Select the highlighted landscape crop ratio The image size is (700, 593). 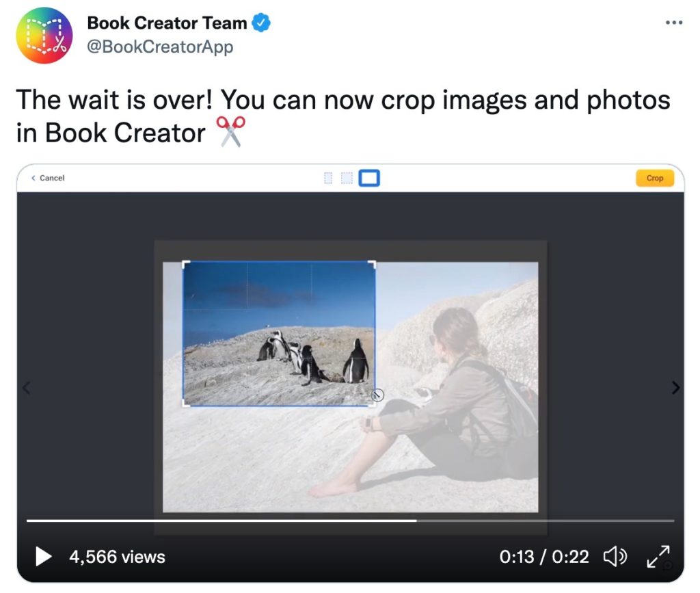tap(369, 179)
